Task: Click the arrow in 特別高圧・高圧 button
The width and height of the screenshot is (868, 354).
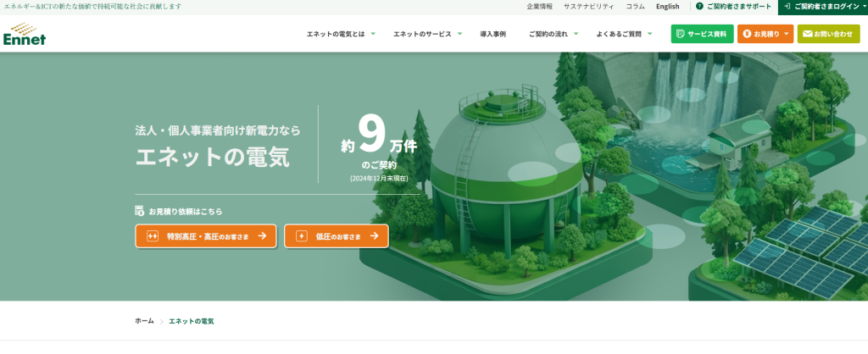Action: pos(263,236)
